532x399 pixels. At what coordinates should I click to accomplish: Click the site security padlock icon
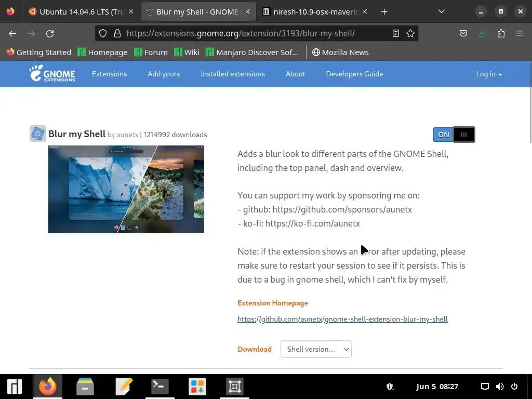117,33
